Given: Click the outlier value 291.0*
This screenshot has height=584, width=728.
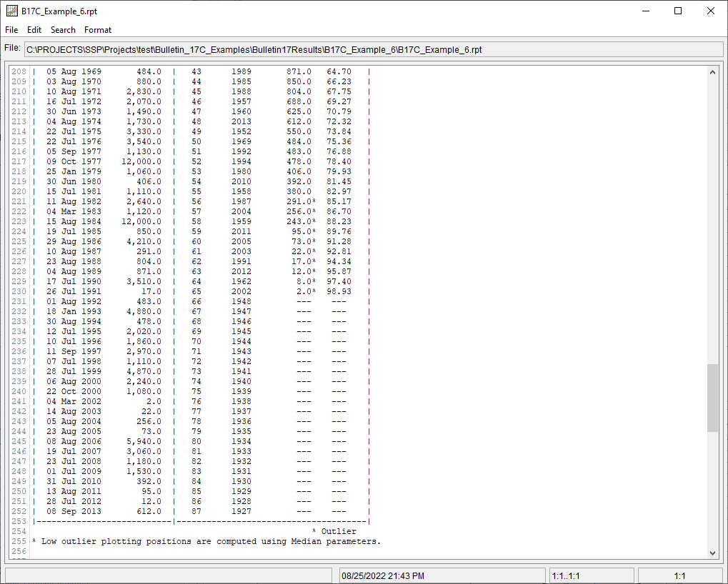Looking at the screenshot, I should (x=301, y=201).
